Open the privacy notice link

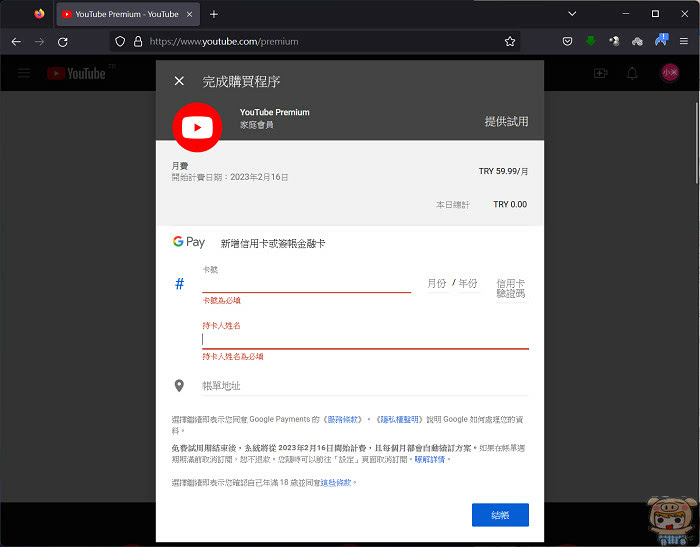(399, 419)
